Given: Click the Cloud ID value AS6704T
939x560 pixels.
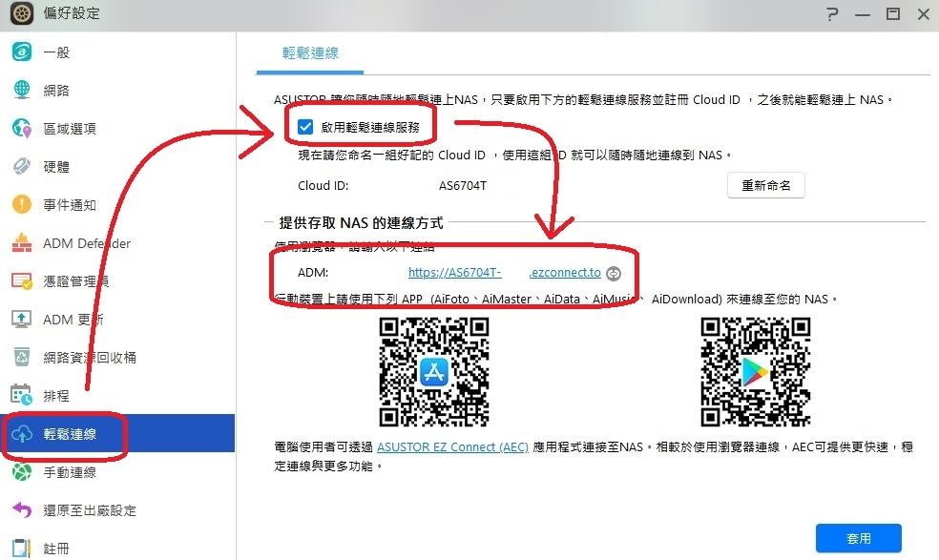Looking at the screenshot, I should click(462, 186).
